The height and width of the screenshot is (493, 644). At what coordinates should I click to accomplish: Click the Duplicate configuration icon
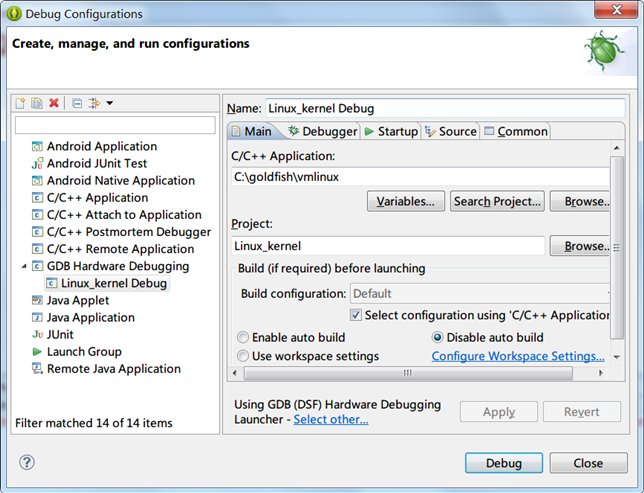(37, 103)
